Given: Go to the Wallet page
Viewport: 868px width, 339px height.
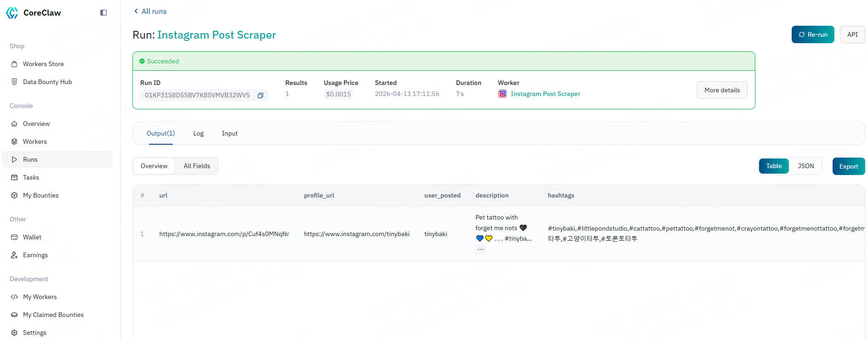Looking at the screenshot, I should coord(32,237).
